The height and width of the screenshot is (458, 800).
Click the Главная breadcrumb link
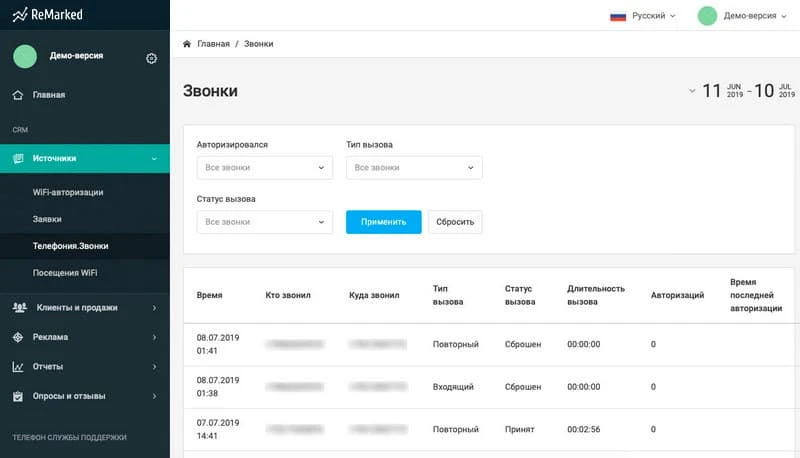(x=213, y=44)
